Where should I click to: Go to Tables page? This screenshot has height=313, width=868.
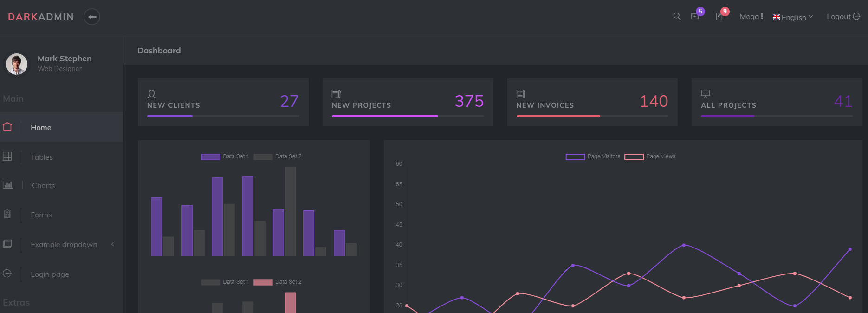click(x=42, y=157)
